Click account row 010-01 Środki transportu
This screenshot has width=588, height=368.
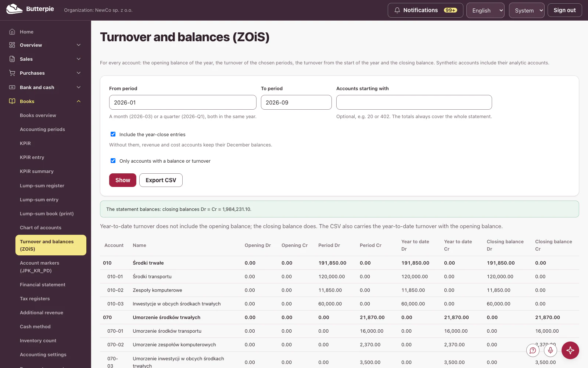(340, 276)
